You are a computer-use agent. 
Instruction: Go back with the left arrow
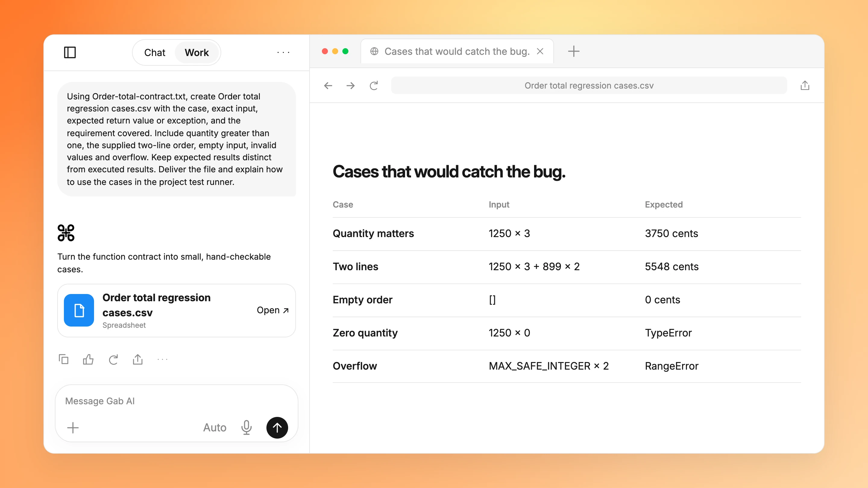click(328, 86)
